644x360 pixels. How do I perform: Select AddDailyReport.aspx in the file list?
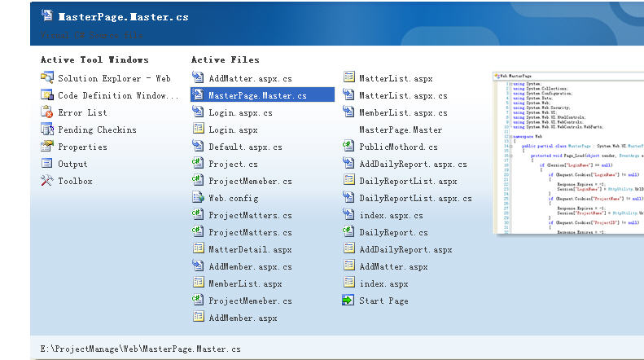pos(405,249)
